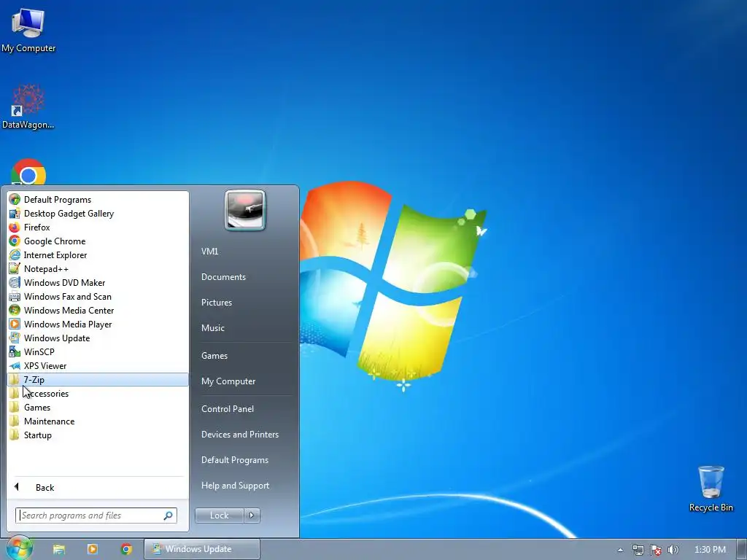Click the user account picture
Screen dimensions: 747x560
click(245, 210)
